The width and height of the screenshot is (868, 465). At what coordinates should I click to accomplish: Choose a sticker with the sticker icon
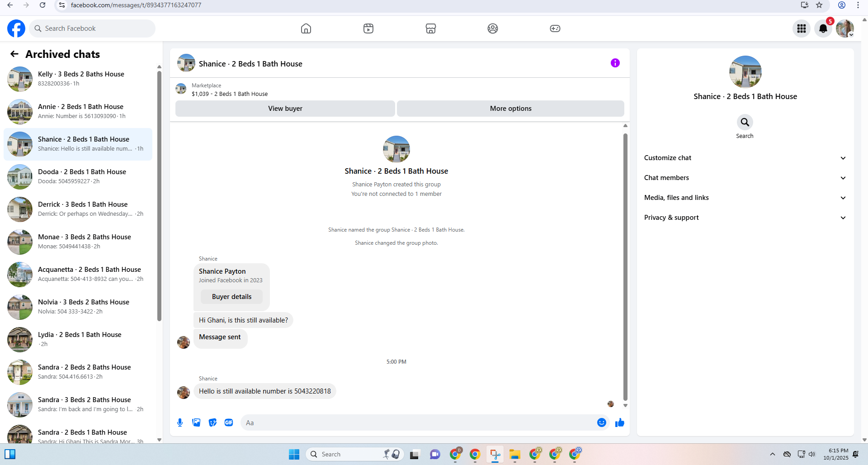point(212,422)
